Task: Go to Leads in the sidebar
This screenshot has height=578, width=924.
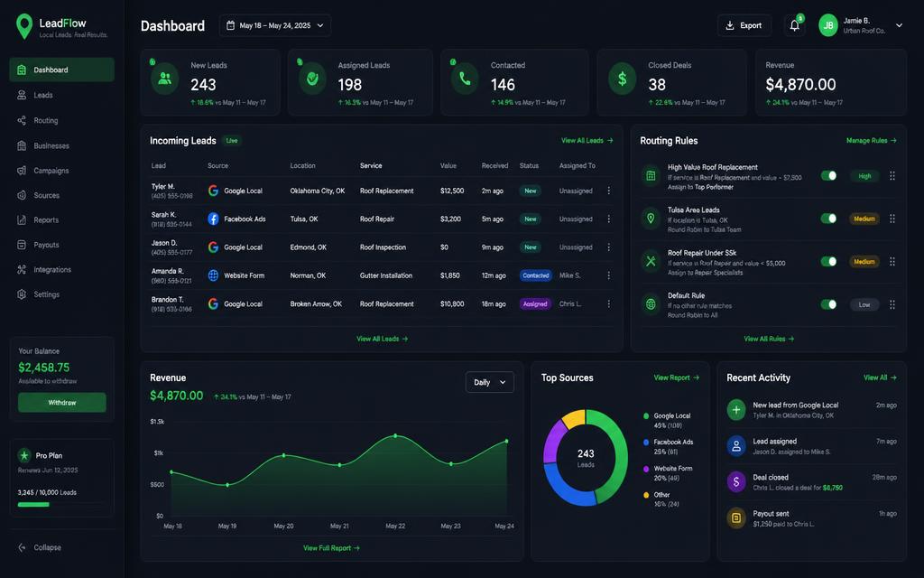Action: point(62,95)
